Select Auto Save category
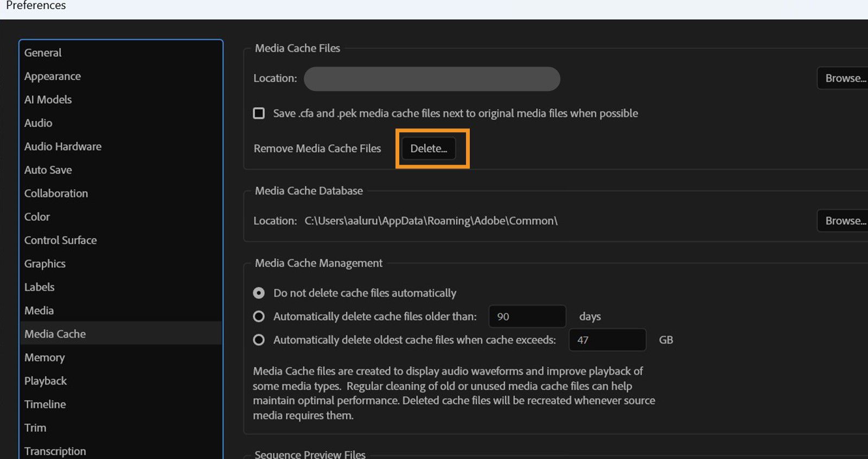The image size is (868, 459). pyautogui.click(x=48, y=170)
